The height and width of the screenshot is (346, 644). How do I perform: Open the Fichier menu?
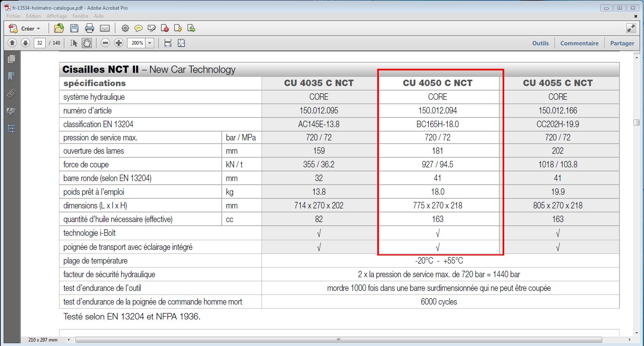pyautogui.click(x=13, y=16)
